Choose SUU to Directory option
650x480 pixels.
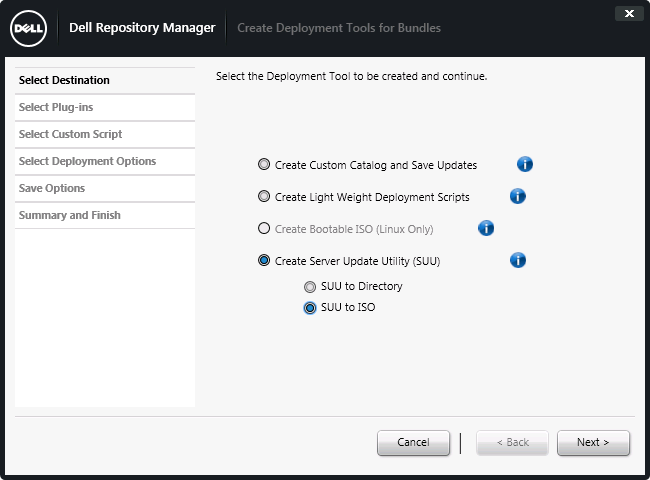310,287
